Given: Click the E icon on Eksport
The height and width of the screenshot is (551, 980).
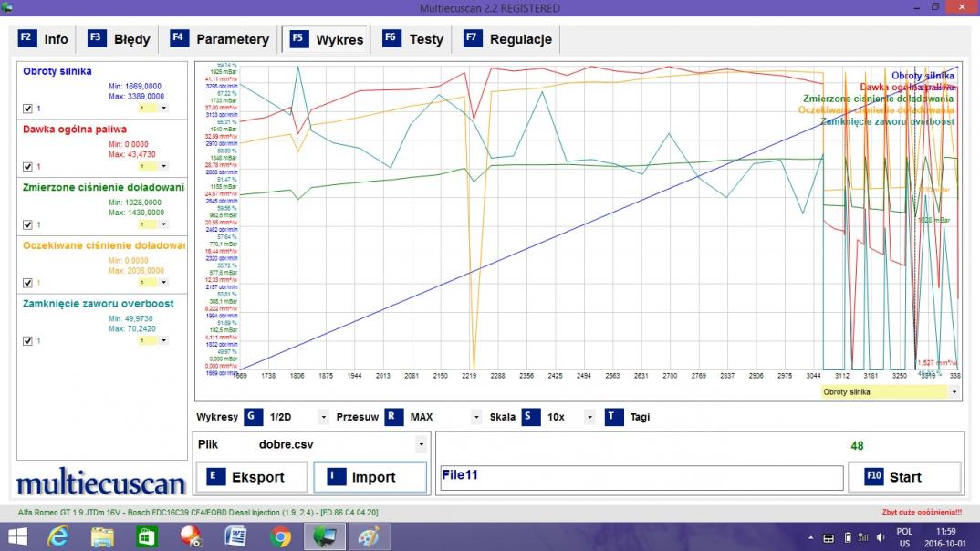Looking at the screenshot, I should tap(215, 477).
